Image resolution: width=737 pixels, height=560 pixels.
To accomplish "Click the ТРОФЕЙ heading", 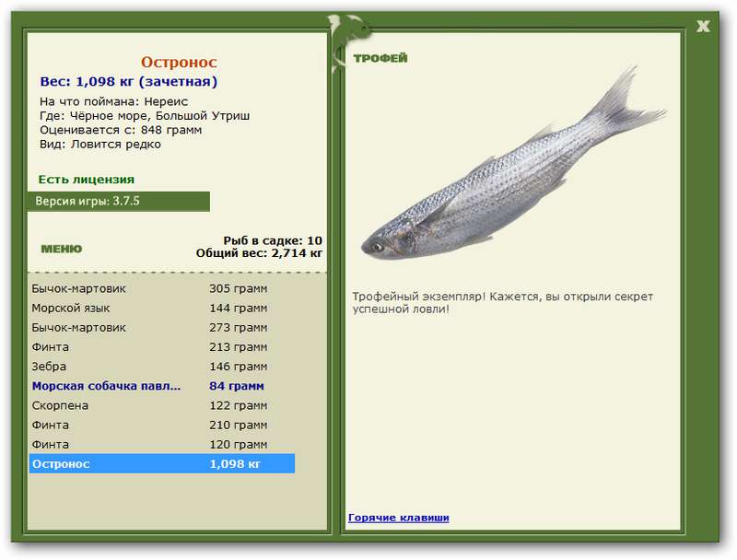I will (380, 58).
